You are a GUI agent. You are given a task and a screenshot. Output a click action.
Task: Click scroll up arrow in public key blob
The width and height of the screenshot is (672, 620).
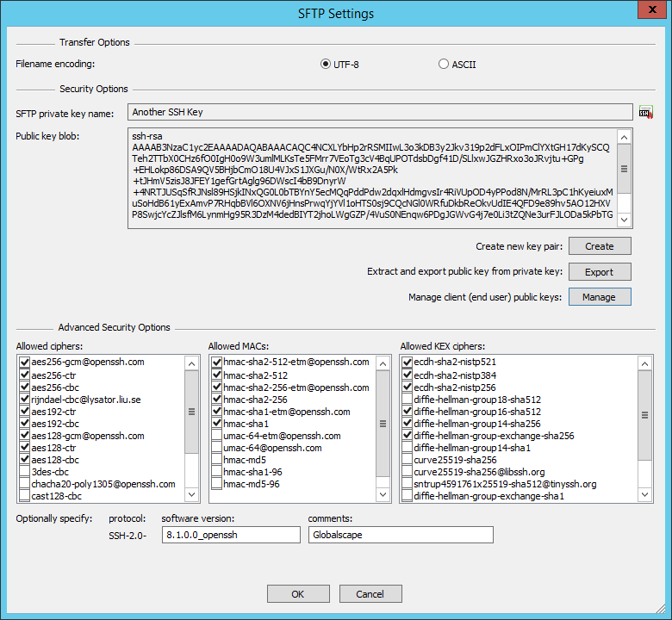(625, 136)
